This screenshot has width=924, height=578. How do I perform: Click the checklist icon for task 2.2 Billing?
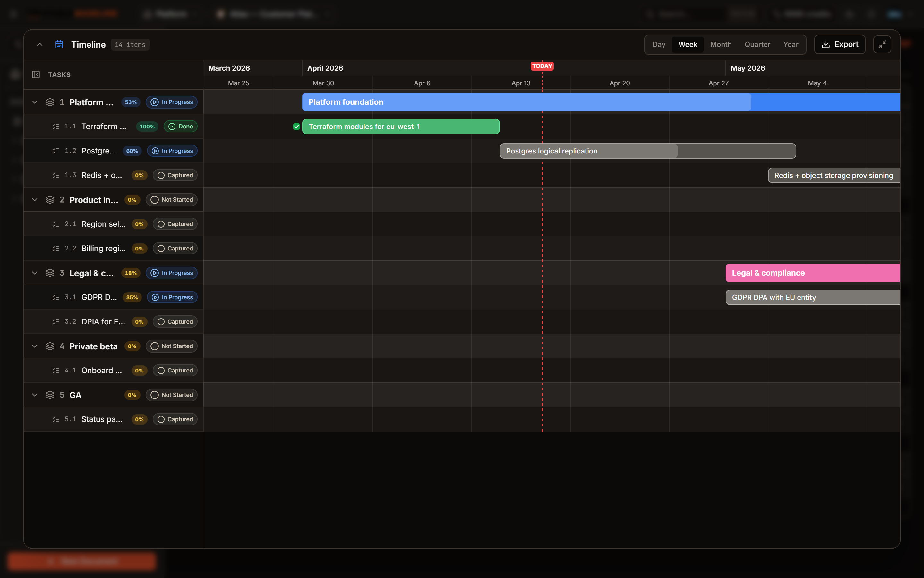click(56, 249)
